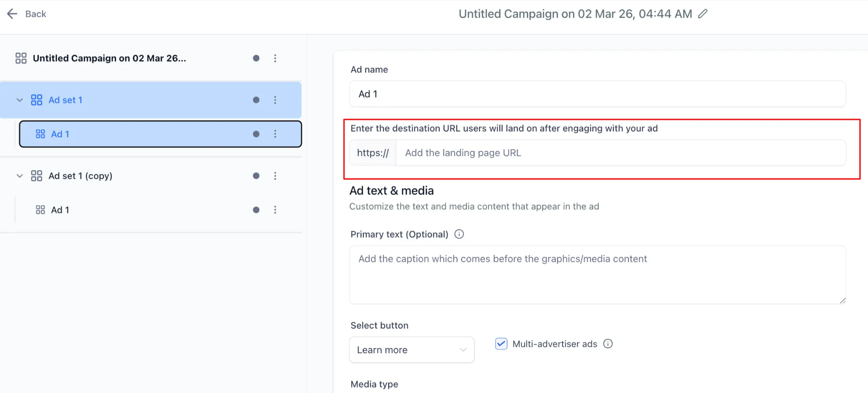868x393 pixels.
Task: Collapse Ad set 1 (copy) using its chevron
Action: [x=19, y=176]
